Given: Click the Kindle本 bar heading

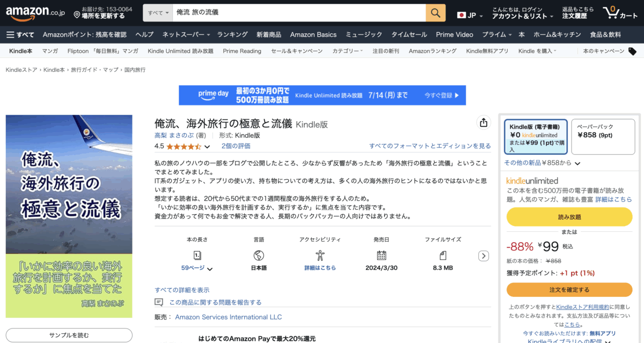Looking at the screenshot, I should coord(21,52).
